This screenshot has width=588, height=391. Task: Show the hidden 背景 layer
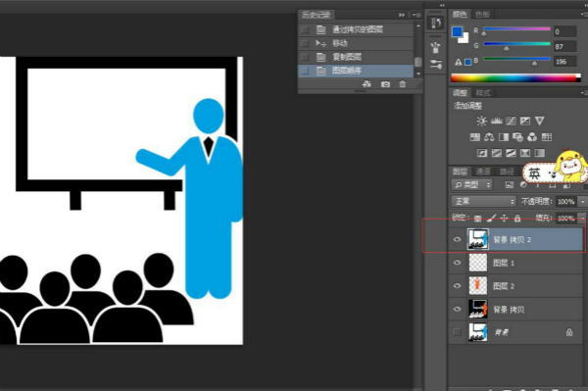[457, 332]
